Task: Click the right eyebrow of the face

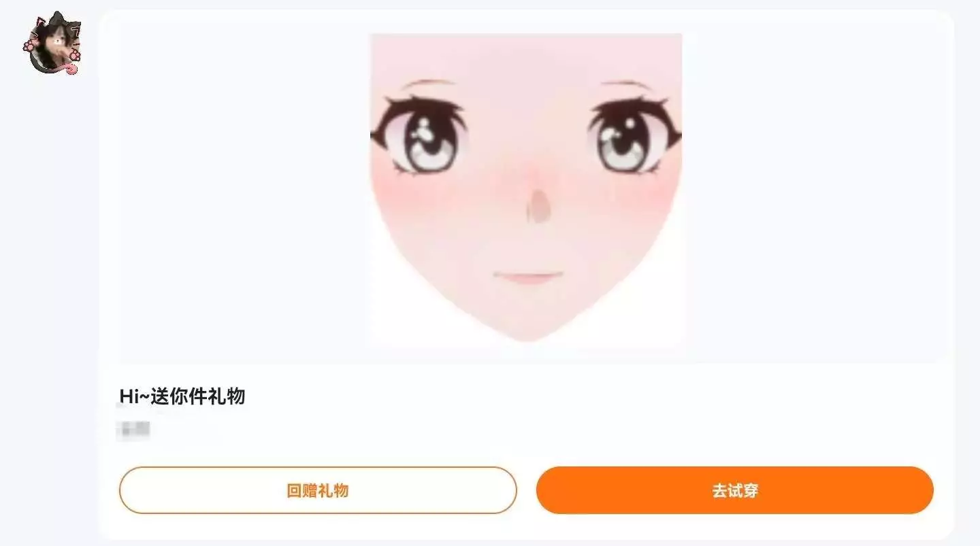Action: 627,84
